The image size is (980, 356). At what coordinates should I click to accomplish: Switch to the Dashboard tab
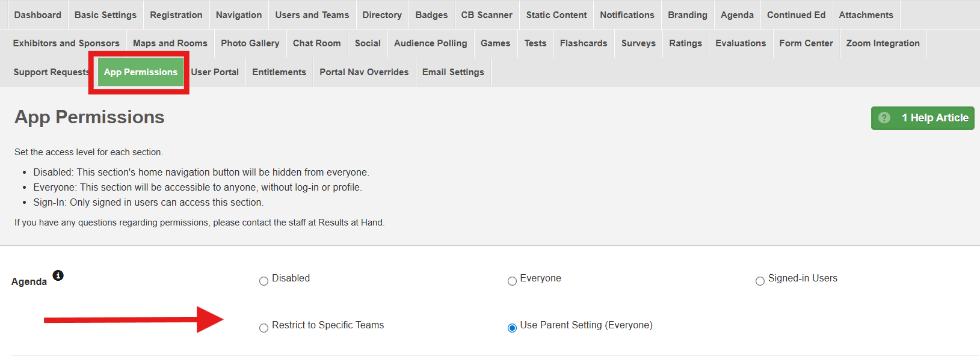[x=38, y=14]
